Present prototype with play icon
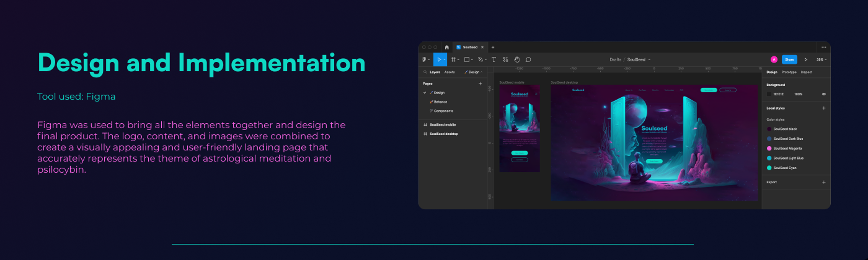 click(805, 59)
